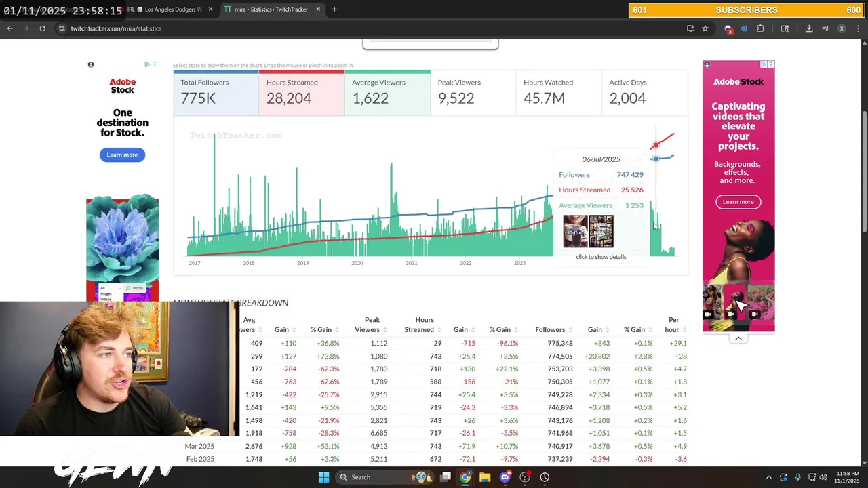Image resolution: width=868 pixels, height=488 pixels.
Task: Sort by Followers column
Action: 553,329
